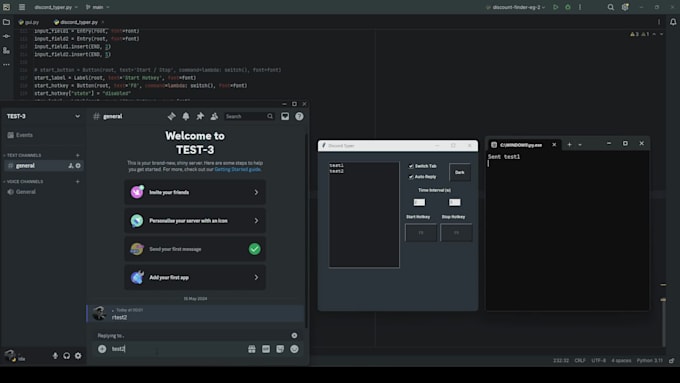Expand Add your first app card
680x383 pixels.
(195, 277)
